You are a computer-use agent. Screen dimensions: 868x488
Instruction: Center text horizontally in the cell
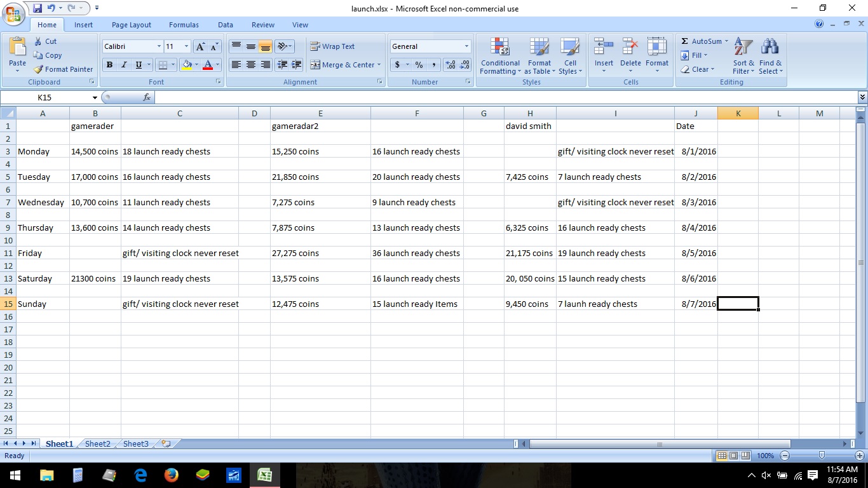click(250, 65)
